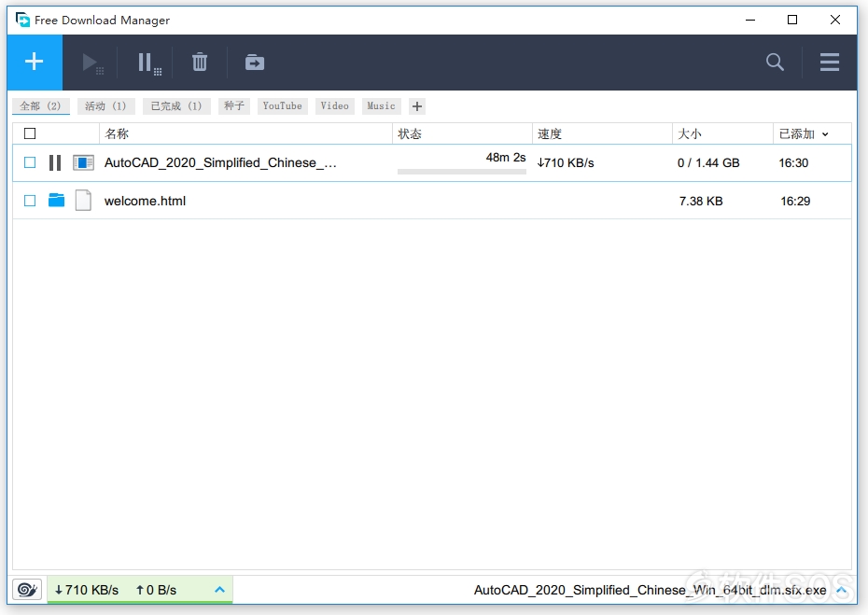Pause the AutoCAD download
Image resolution: width=868 pixels, height=615 pixels.
[x=55, y=162]
